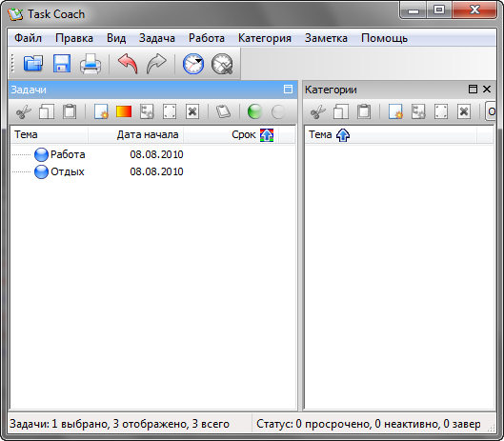Click the printer icon in the main toolbar
The image size is (504, 441).
[x=91, y=64]
